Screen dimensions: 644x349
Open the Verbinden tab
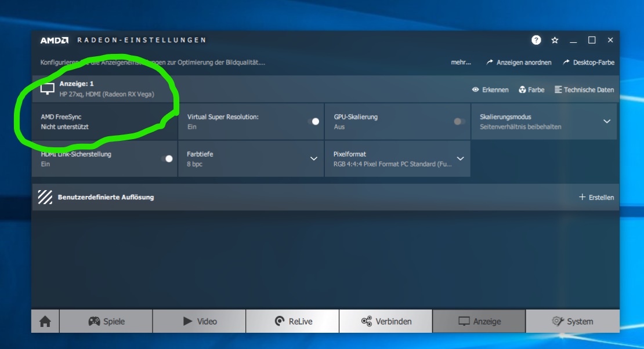[386, 322]
